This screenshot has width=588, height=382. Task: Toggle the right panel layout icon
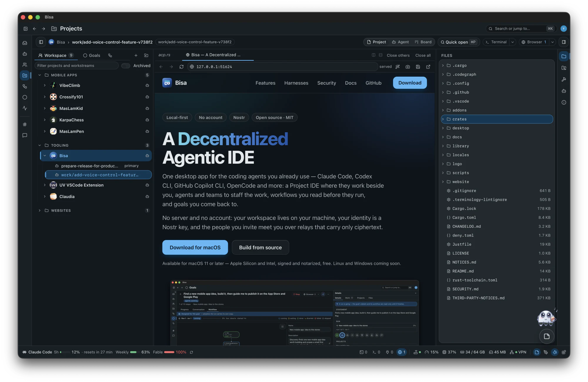click(x=564, y=42)
